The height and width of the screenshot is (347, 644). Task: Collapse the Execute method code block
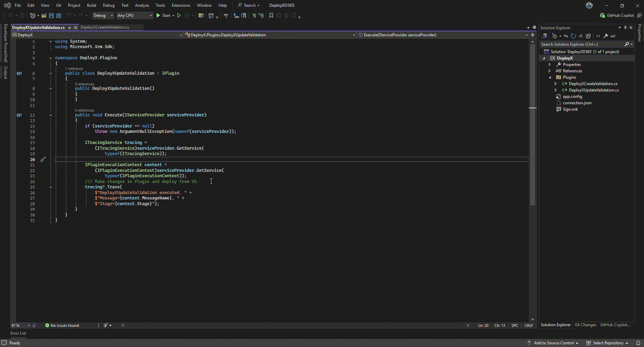(51, 115)
